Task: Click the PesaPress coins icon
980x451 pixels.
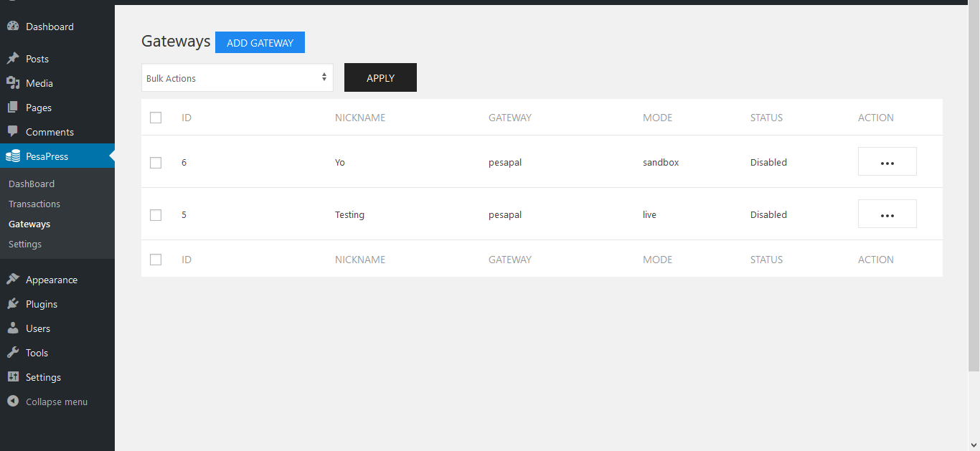Action: point(13,156)
